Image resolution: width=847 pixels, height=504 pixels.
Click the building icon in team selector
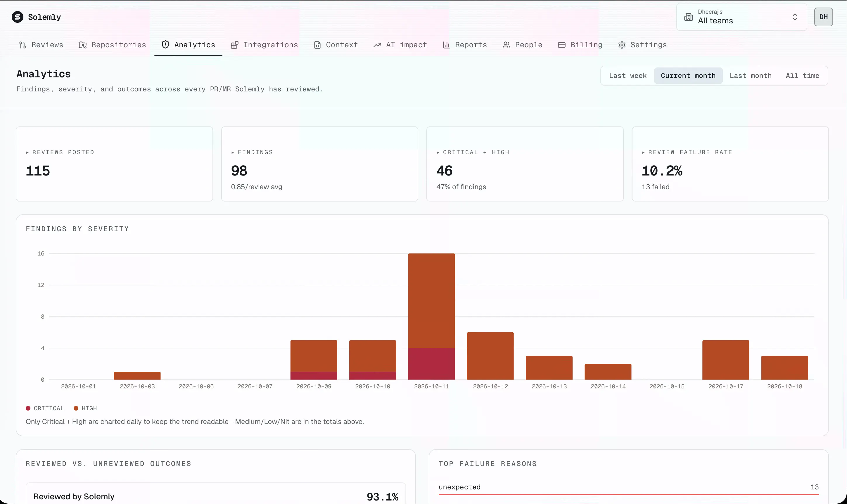click(x=689, y=17)
